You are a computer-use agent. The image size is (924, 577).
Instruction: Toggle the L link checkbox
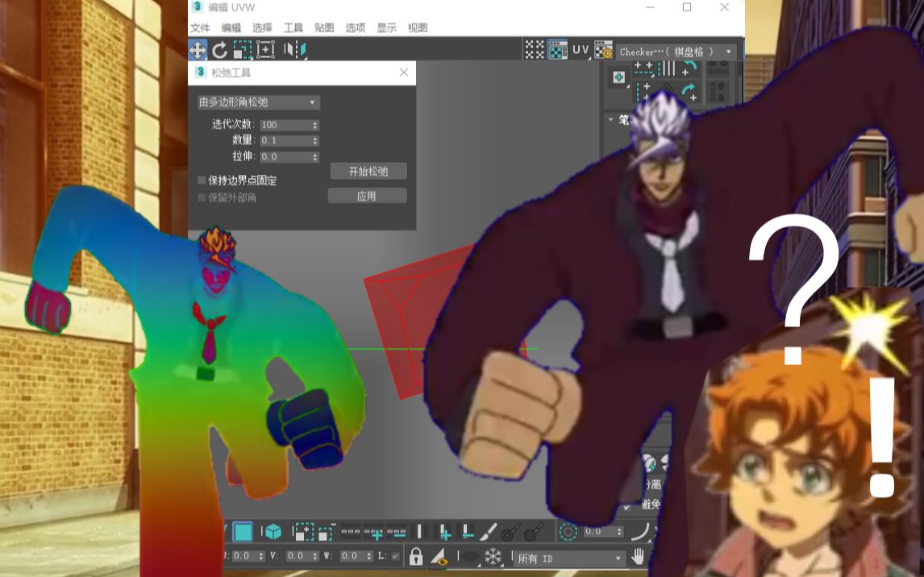click(395, 556)
